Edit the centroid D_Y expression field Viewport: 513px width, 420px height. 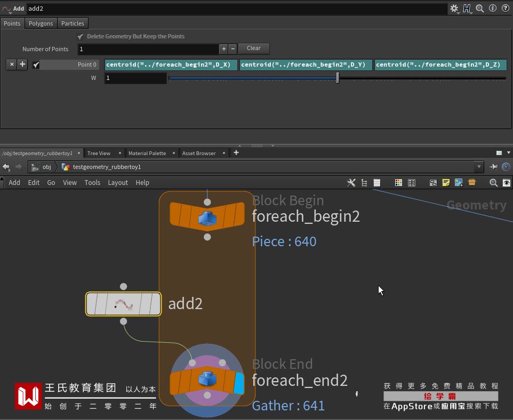306,65
